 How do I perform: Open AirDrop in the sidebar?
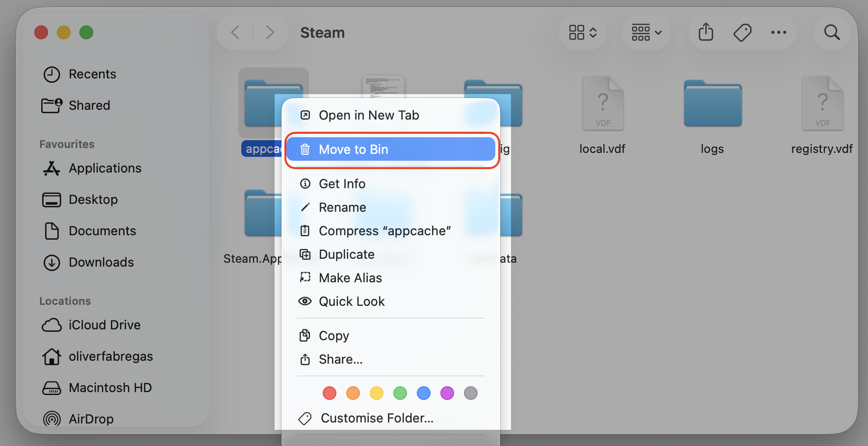(78, 419)
